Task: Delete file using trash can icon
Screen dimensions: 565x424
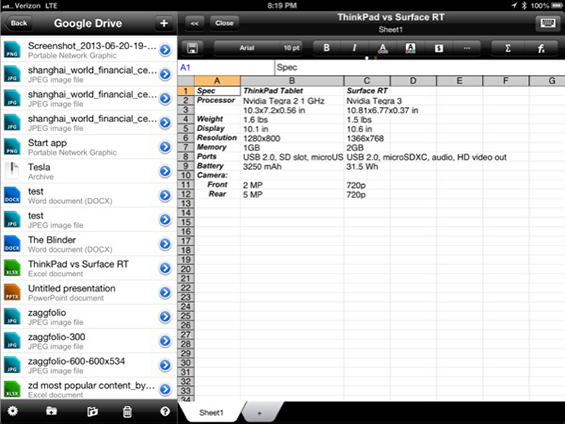Action: pos(127,411)
